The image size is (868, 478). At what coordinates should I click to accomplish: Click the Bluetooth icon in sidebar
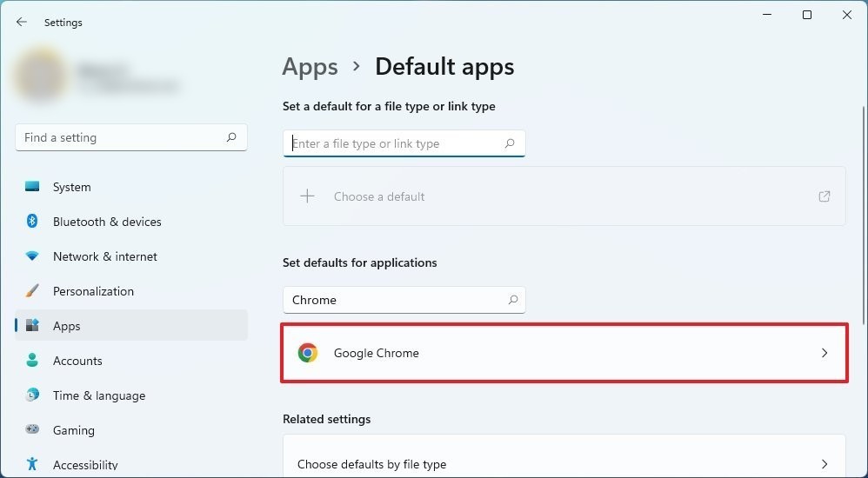click(32, 222)
